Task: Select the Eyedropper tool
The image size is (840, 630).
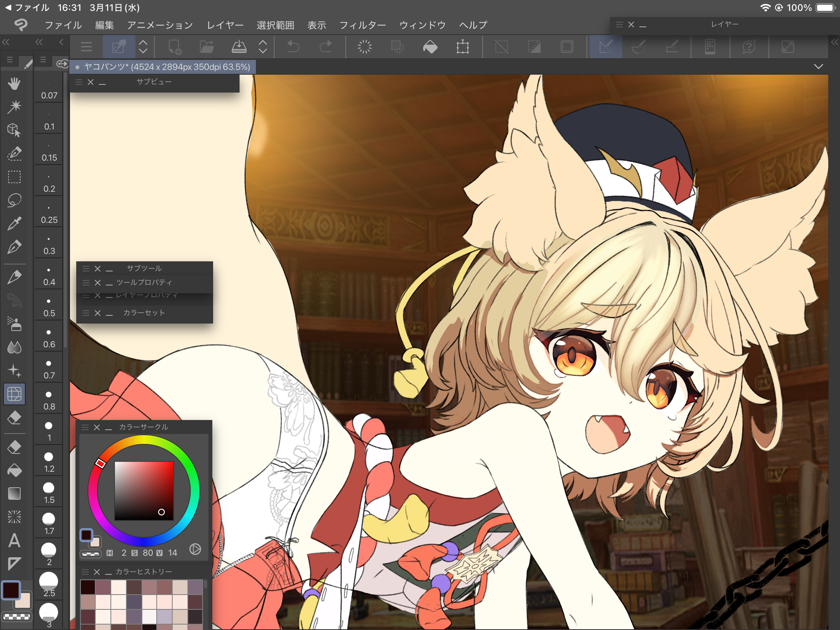Action: coord(14,224)
